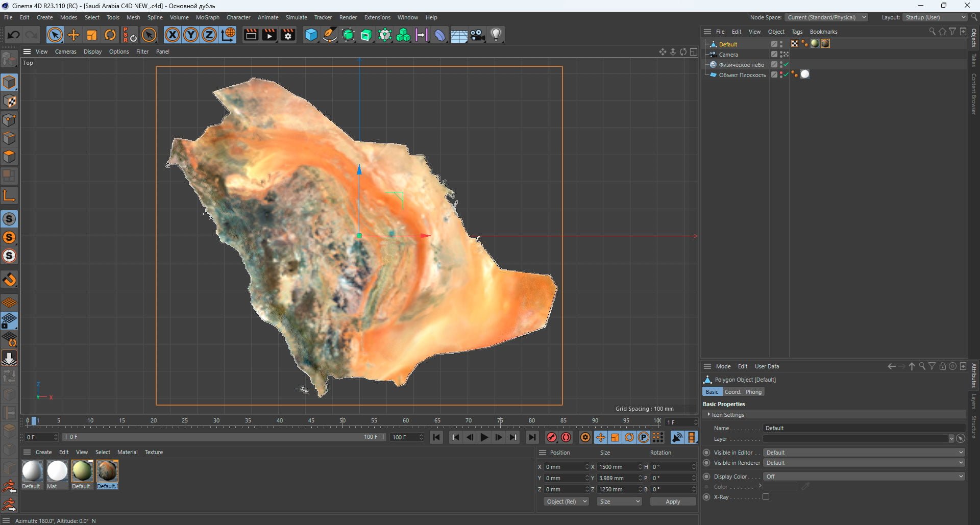
Task: Select the Rotate tool
Action: (110, 35)
